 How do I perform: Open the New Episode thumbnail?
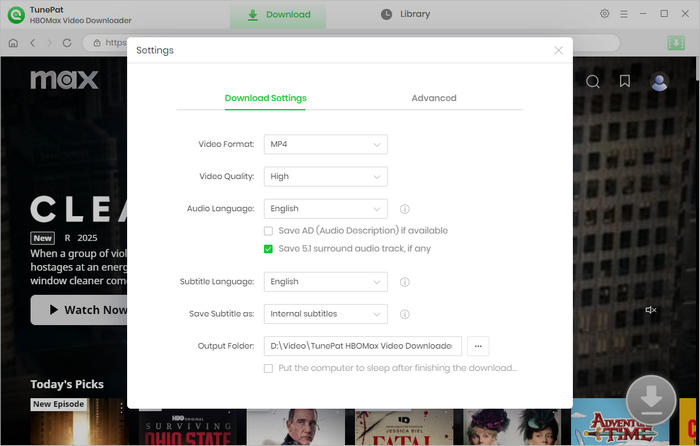click(79, 421)
